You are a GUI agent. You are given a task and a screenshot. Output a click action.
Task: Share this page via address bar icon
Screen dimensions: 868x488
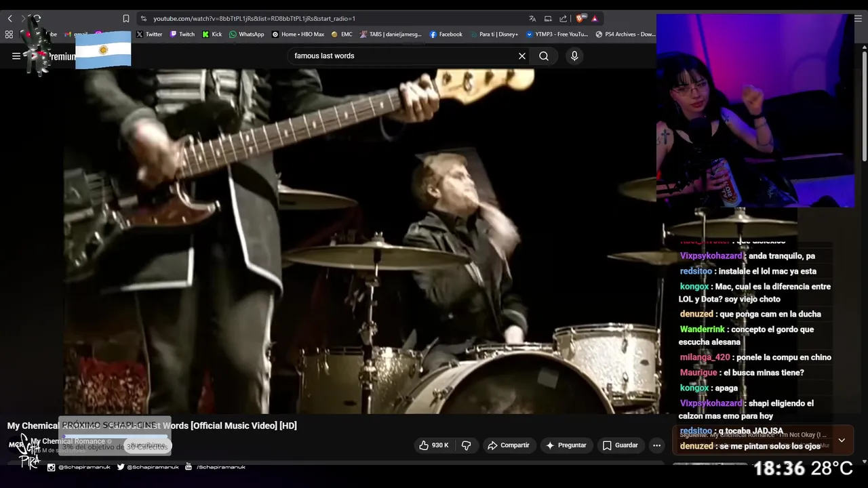[x=563, y=18]
